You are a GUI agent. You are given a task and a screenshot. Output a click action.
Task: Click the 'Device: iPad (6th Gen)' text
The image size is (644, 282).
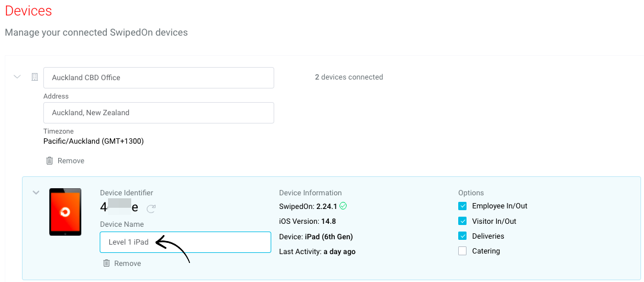point(316,237)
